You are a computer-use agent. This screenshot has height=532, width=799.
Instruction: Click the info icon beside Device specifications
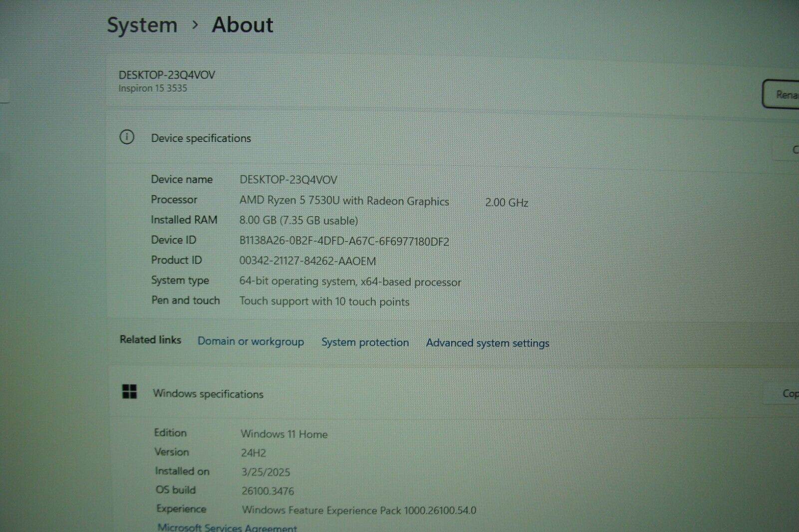(x=128, y=137)
